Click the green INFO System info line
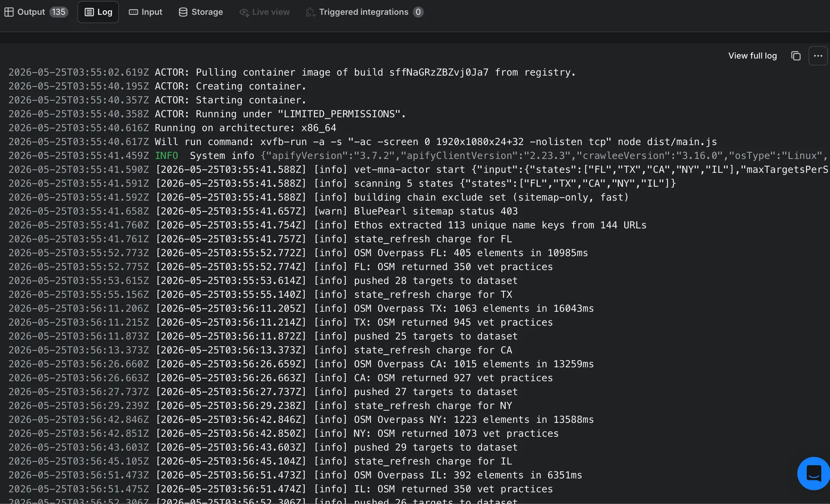Image resolution: width=830 pixels, height=504 pixels. pos(418,156)
